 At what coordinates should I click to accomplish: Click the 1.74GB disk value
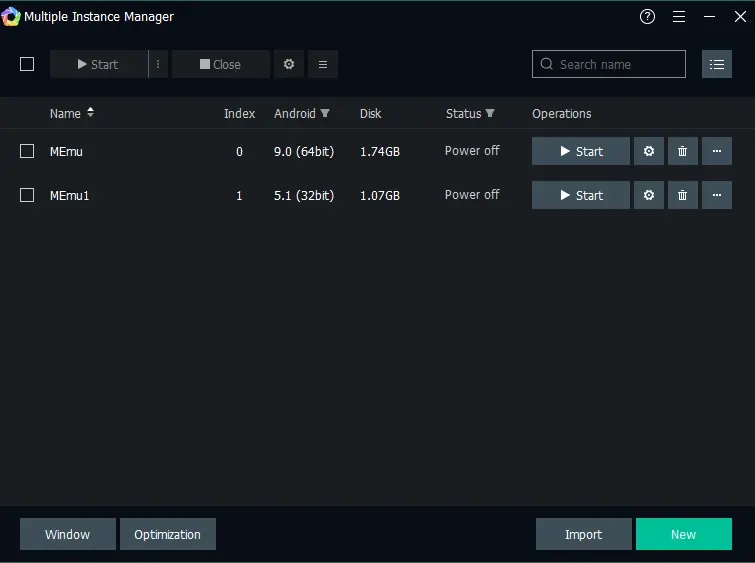(x=380, y=152)
